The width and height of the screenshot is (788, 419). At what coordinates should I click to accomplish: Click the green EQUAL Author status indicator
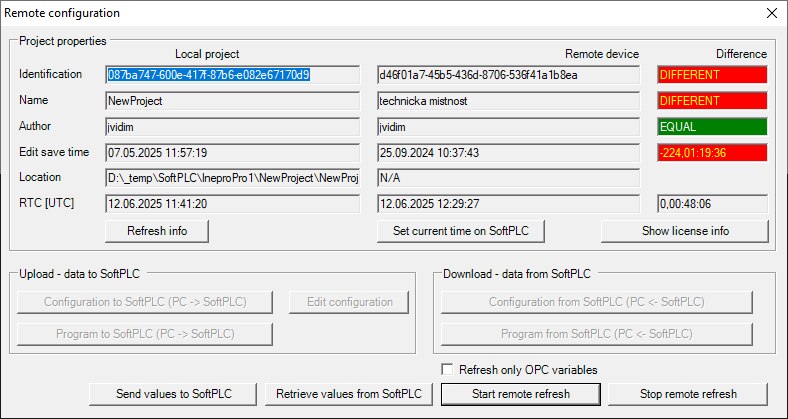pos(711,127)
